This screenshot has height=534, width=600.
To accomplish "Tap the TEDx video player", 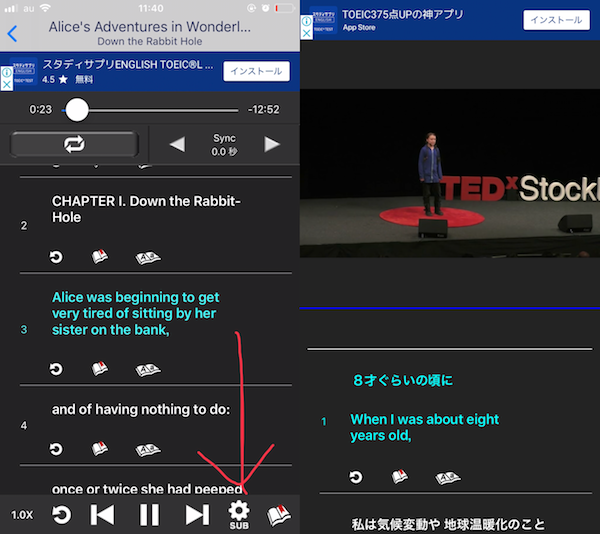I will pos(450,173).
